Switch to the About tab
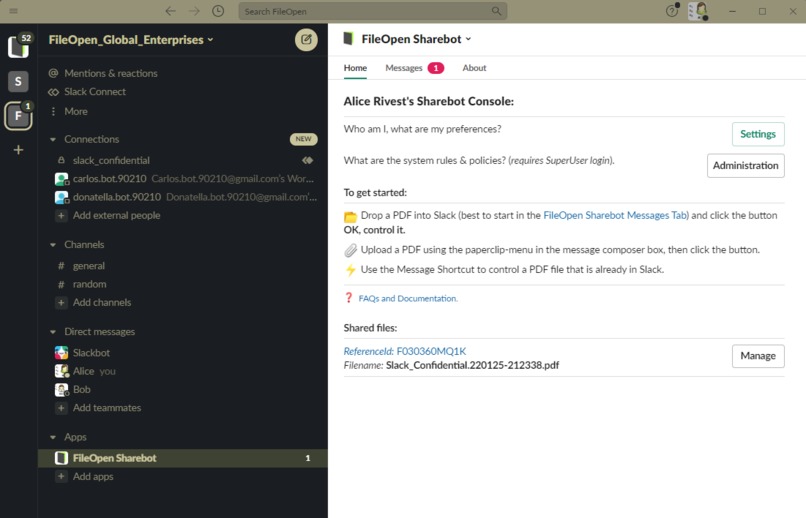Image resolution: width=806 pixels, height=518 pixels. click(x=474, y=68)
